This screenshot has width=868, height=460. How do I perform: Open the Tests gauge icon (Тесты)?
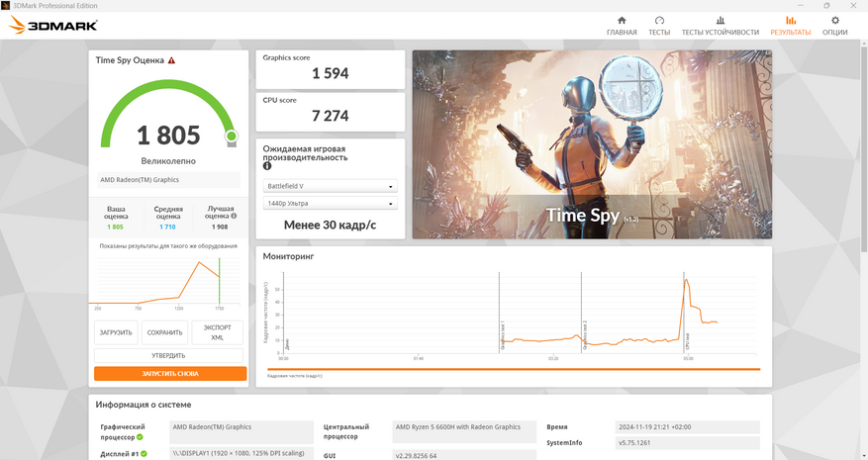(x=659, y=21)
